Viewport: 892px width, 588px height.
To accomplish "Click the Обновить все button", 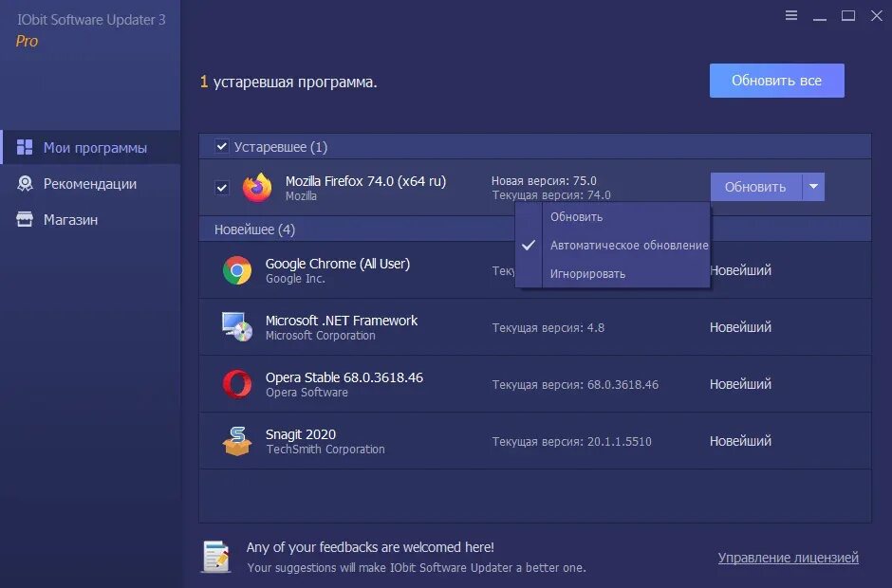I will [x=776, y=81].
